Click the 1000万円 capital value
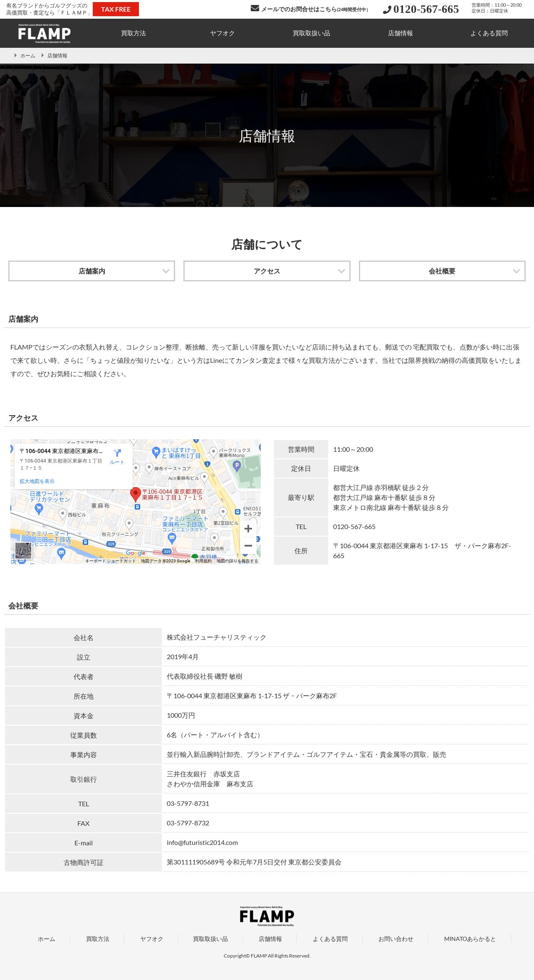534x980 pixels. click(181, 716)
